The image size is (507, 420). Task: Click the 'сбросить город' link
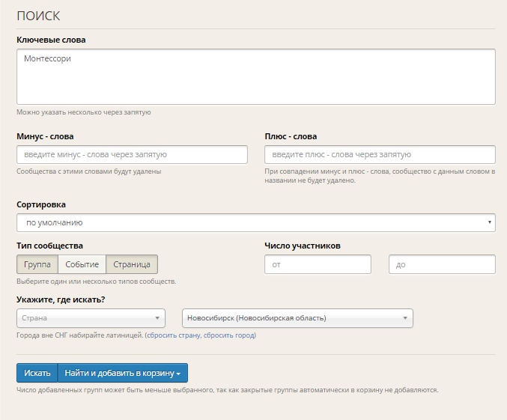tap(229, 335)
